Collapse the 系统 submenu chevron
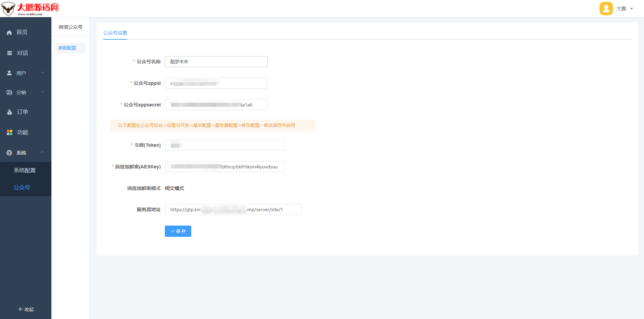644x319 pixels. pos(42,152)
